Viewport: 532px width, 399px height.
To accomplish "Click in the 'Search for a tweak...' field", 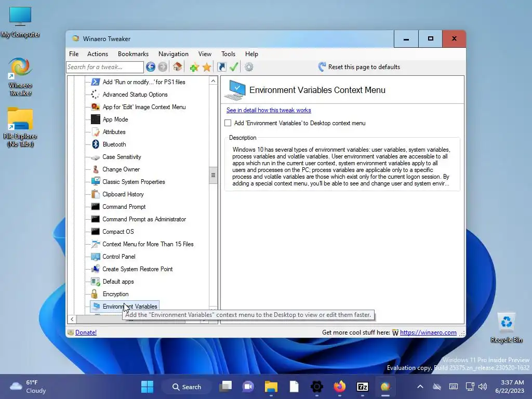I will pos(105,67).
